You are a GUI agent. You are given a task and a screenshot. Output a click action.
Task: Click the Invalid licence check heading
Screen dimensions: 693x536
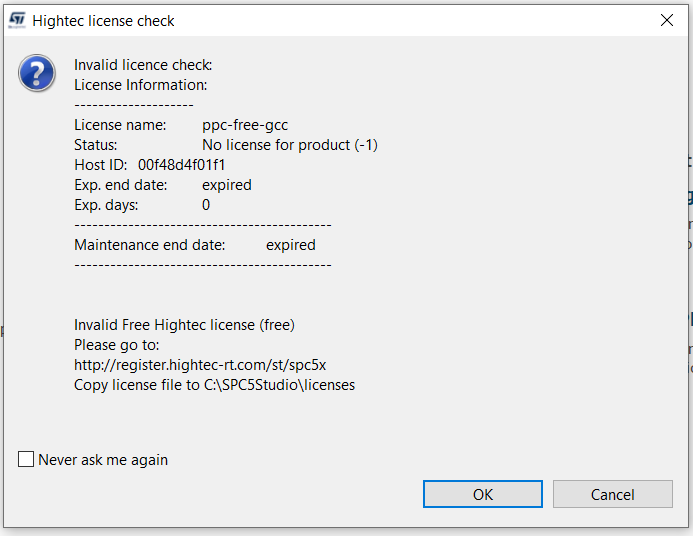(x=143, y=65)
